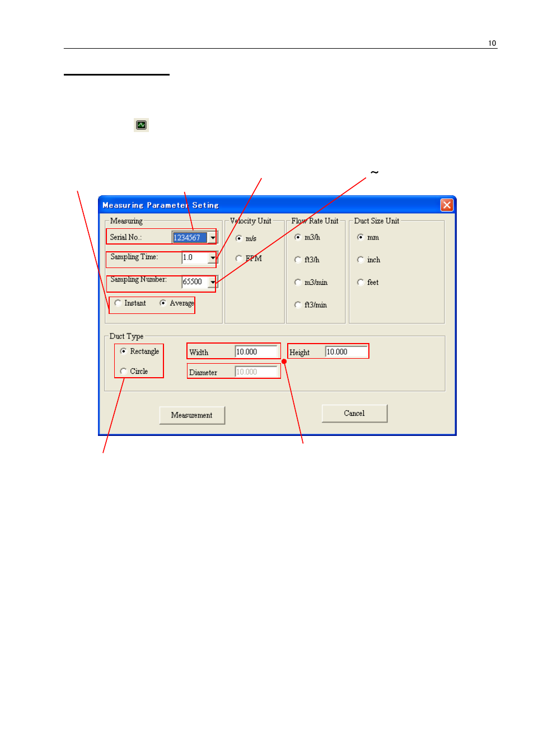Viewport: 534px width, 756px height.
Task: Click the green measurement graph toolbar icon
Action: coord(140,125)
